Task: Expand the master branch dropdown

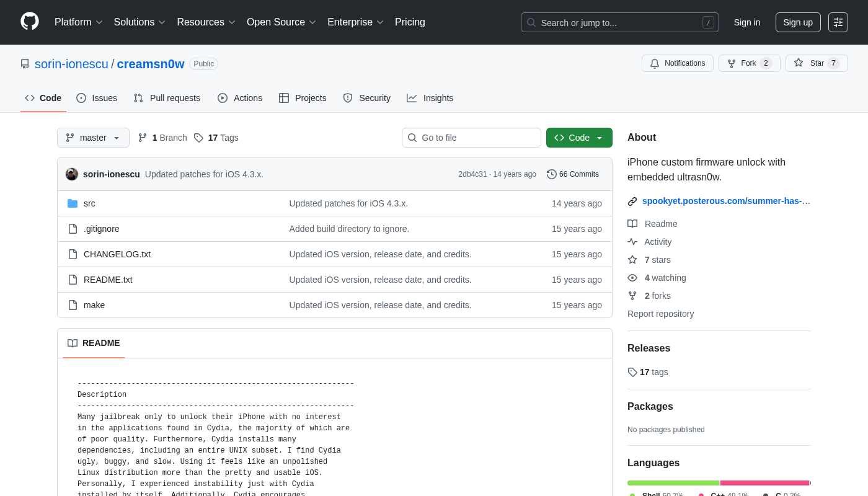Action: tap(93, 138)
